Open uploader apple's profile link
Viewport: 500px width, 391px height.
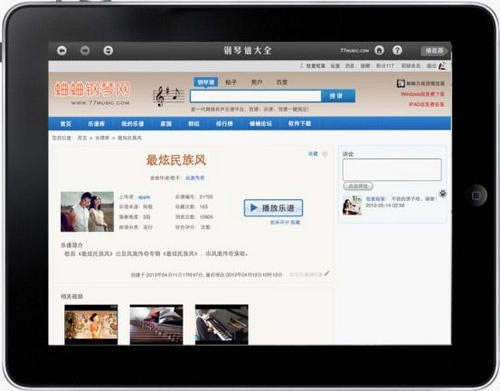click(x=144, y=197)
